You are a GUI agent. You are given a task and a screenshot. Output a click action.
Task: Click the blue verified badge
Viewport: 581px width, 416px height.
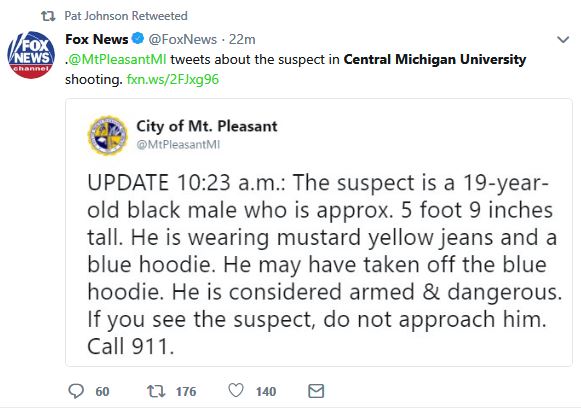(138, 38)
